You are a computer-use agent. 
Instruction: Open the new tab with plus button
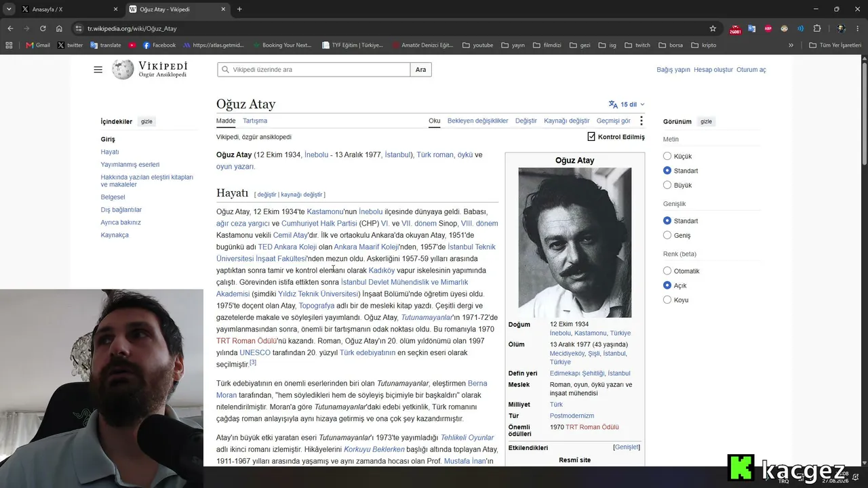pyautogui.click(x=239, y=9)
